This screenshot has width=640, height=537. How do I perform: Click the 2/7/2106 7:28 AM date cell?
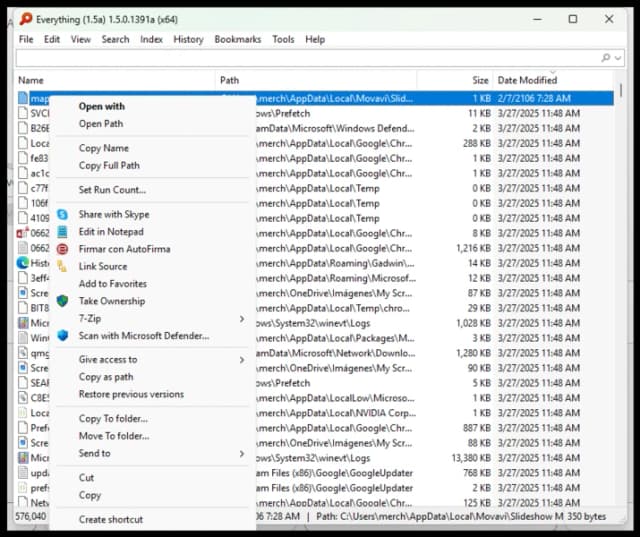534,98
